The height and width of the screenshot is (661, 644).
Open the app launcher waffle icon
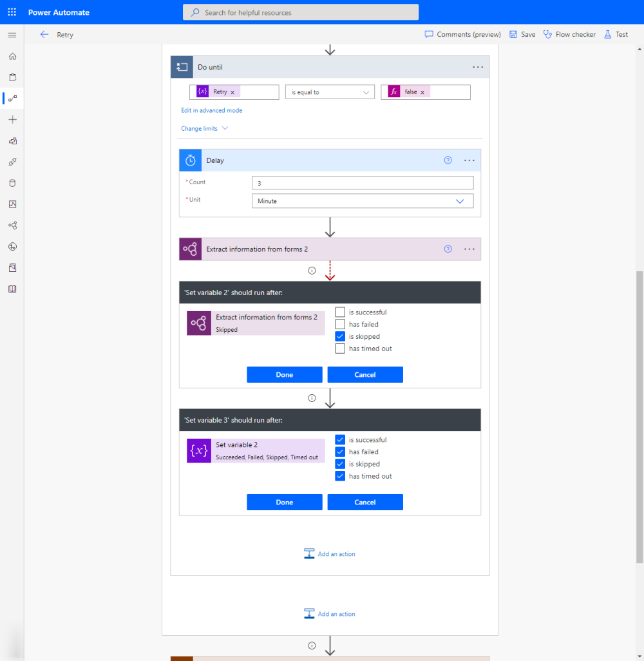pyautogui.click(x=12, y=12)
